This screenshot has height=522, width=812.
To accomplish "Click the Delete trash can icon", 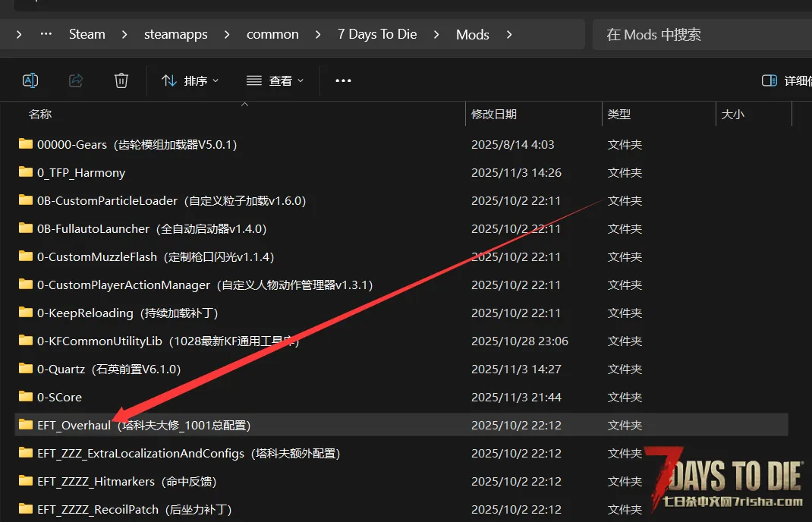I will (x=121, y=80).
